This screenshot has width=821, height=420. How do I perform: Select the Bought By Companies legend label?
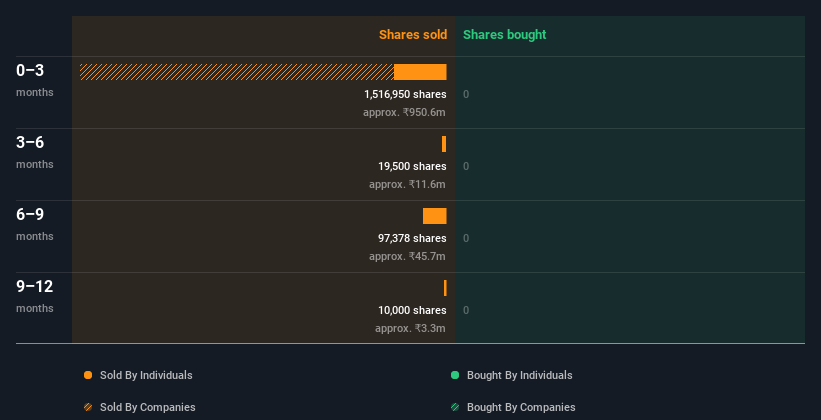(521, 407)
